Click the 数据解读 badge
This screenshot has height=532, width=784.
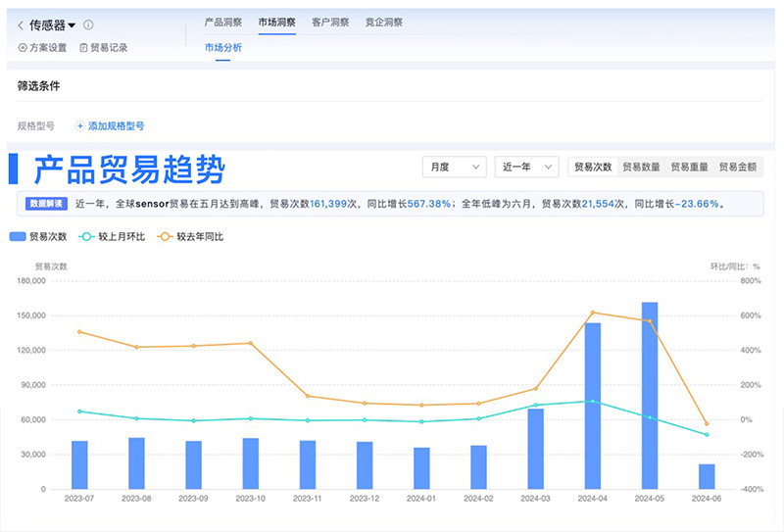pyautogui.click(x=46, y=204)
